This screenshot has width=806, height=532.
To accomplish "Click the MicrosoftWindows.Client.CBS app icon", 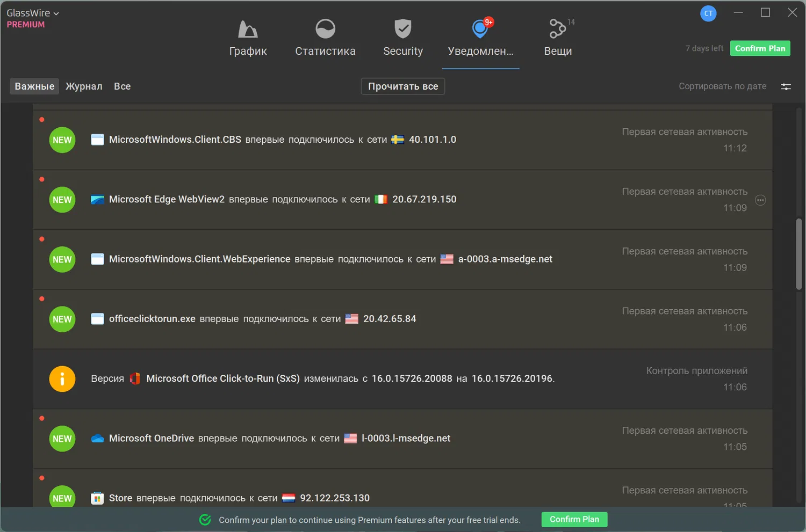I will pyautogui.click(x=97, y=140).
